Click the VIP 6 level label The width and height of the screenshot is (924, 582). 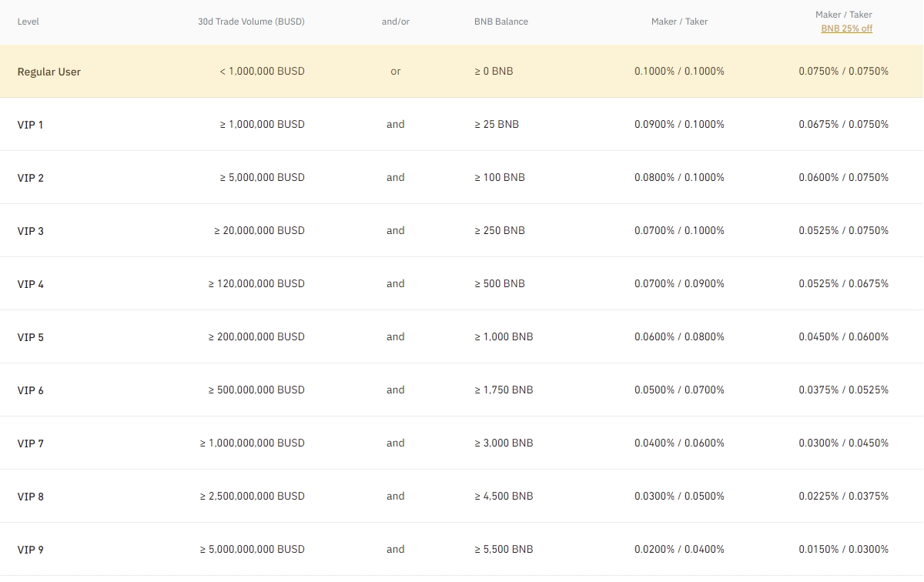pos(31,390)
